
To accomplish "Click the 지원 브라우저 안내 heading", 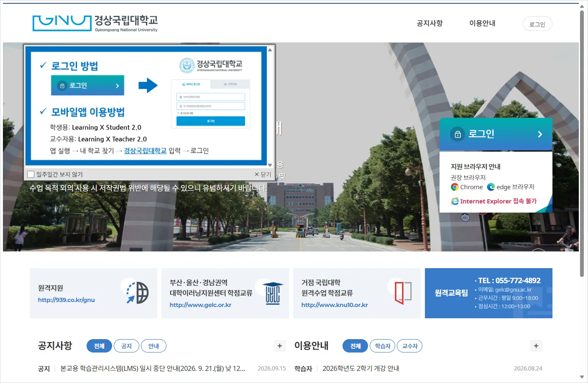I will click(x=476, y=167).
